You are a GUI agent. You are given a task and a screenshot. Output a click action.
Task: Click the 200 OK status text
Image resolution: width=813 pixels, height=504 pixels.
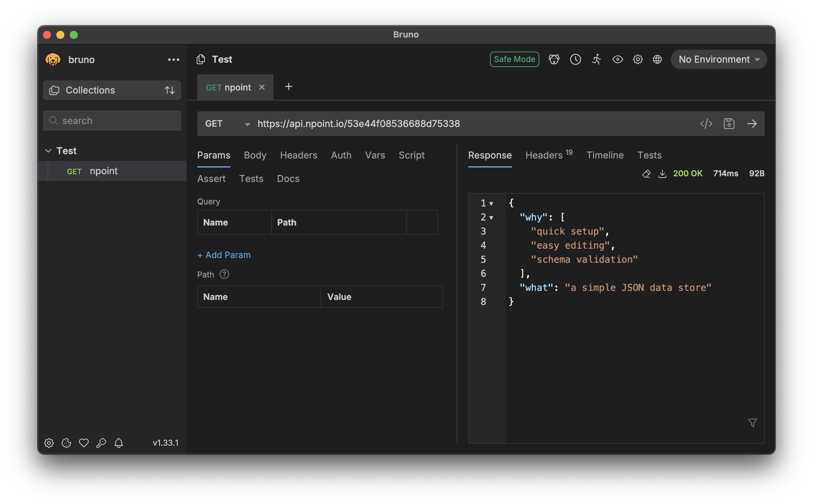[688, 173]
